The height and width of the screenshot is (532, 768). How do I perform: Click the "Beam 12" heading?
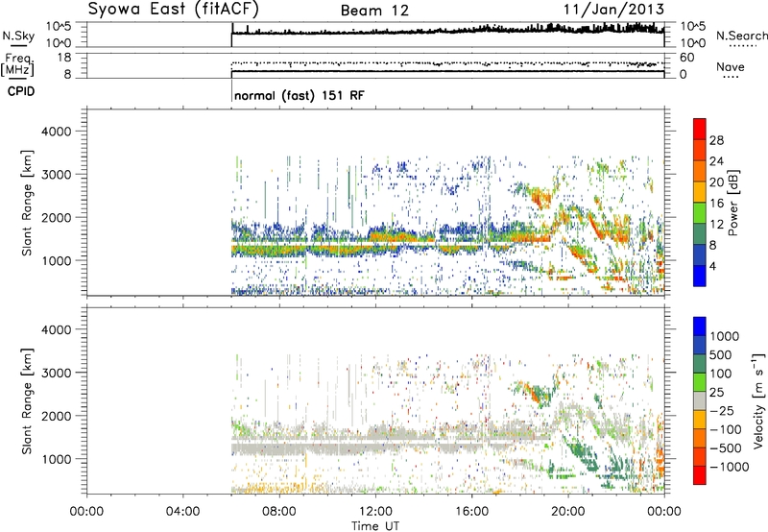click(x=374, y=11)
